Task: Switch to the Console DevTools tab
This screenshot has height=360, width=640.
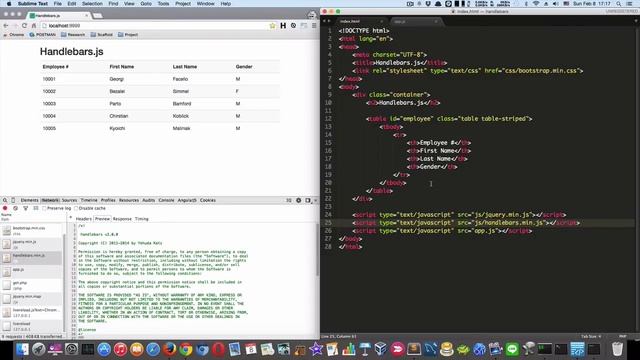Action: tap(166, 200)
